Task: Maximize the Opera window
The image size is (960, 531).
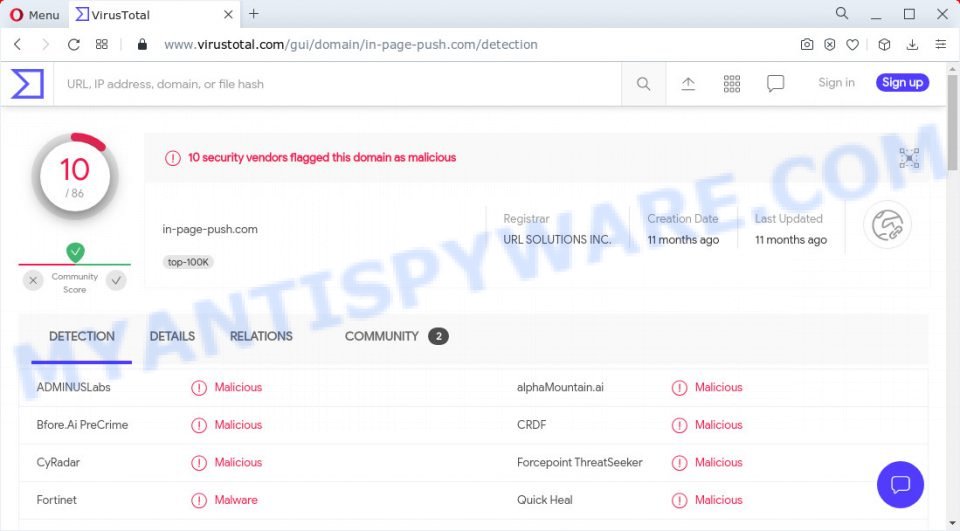Action: (909, 14)
